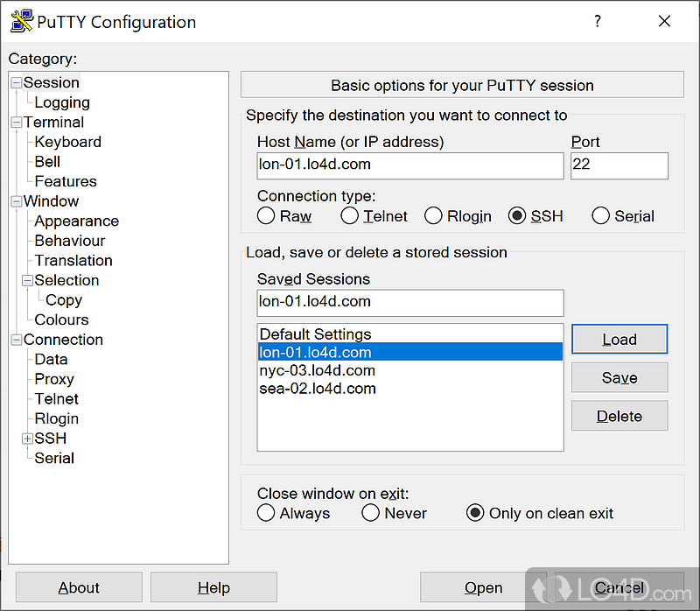The width and height of the screenshot is (700, 611).
Task: Click the context help question mark button
Action: [x=598, y=21]
